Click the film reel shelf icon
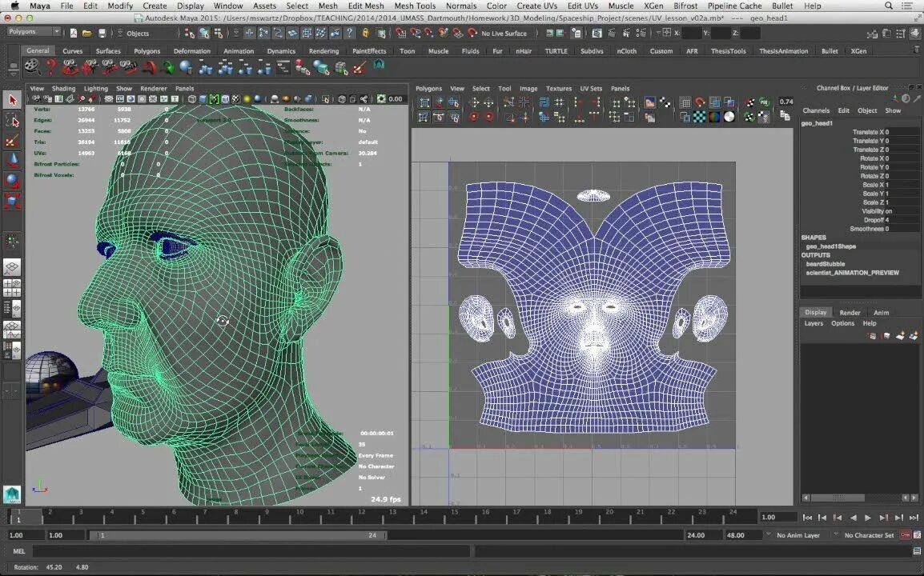 point(32,67)
